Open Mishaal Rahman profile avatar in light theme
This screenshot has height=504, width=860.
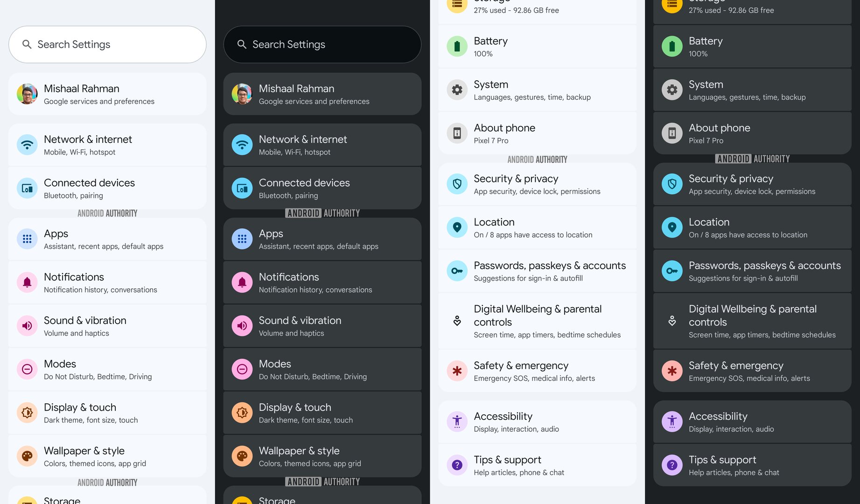coord(27,94)
